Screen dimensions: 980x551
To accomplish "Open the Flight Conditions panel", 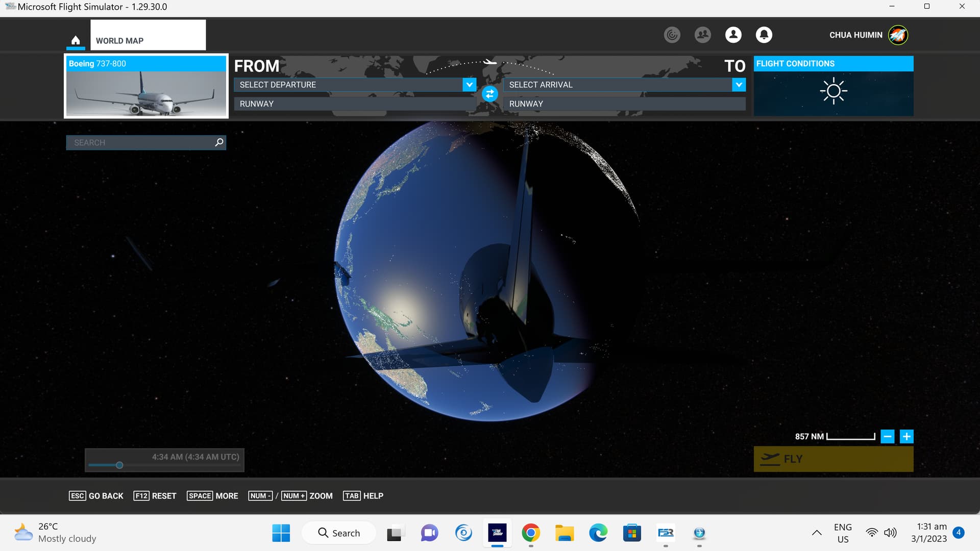I will (834, 87).
